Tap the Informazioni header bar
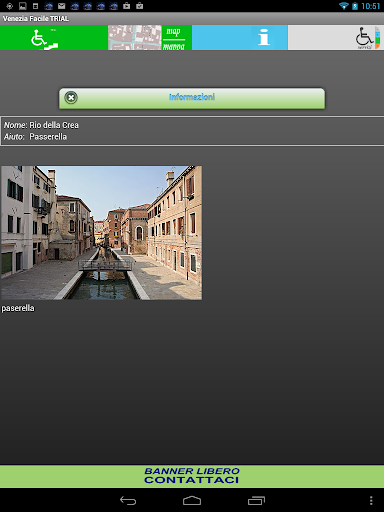This screenshot has width=384, height=512. [x=192, y=98]
